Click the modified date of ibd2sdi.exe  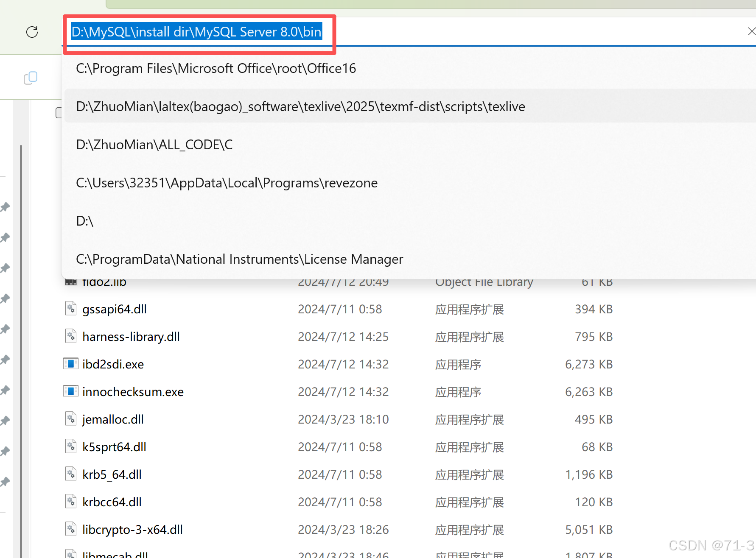[343, 364]
